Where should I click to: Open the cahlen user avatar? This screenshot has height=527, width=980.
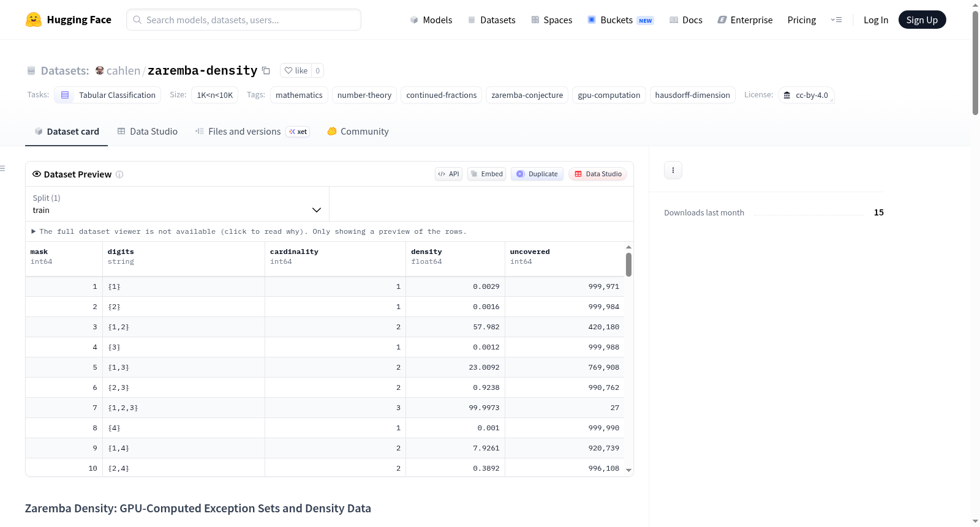point(100,70)
